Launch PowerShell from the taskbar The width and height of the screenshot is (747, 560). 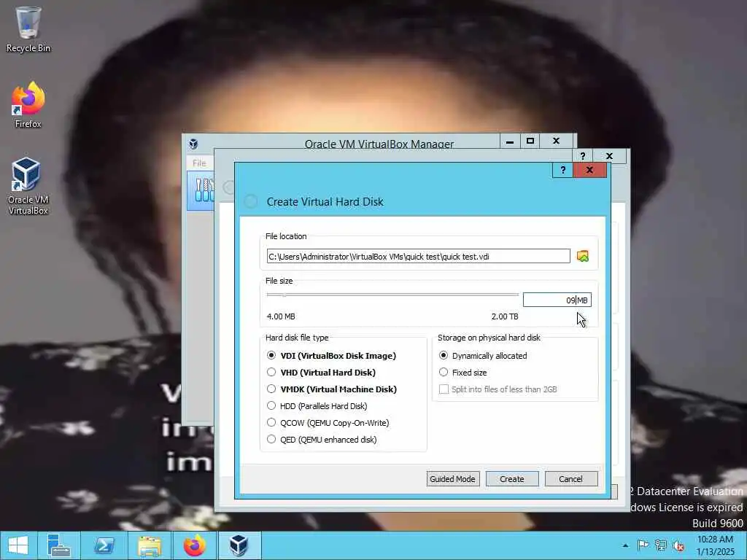(x=104, y=545)
